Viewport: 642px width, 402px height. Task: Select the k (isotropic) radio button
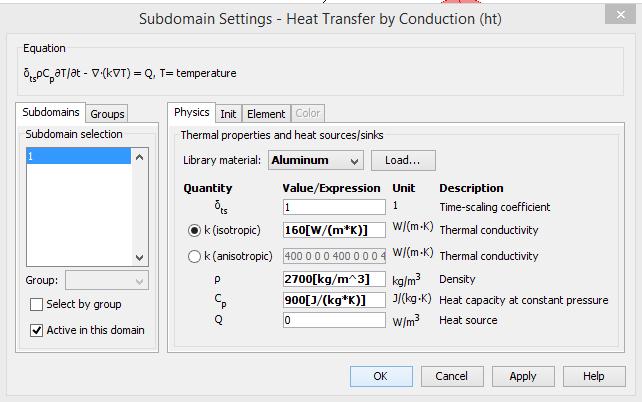[194, 230]
